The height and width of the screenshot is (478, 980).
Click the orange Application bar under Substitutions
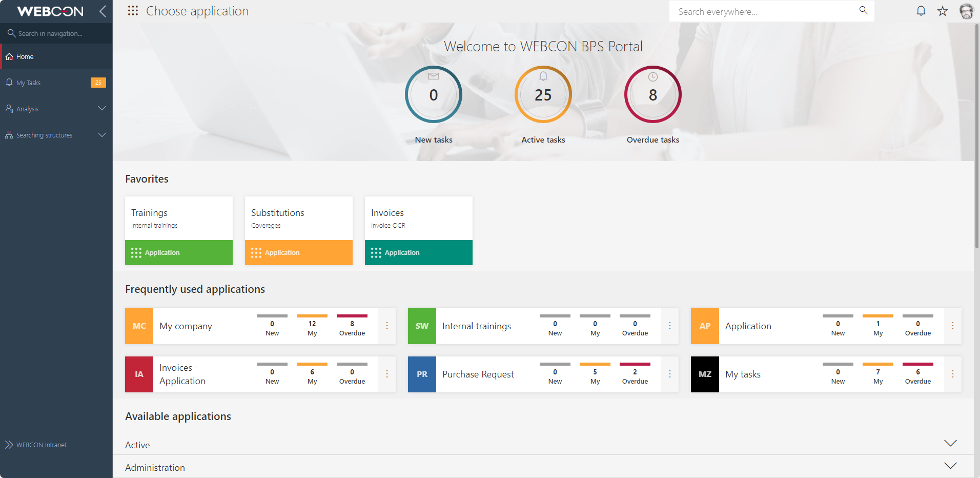(x=299, y=252)
